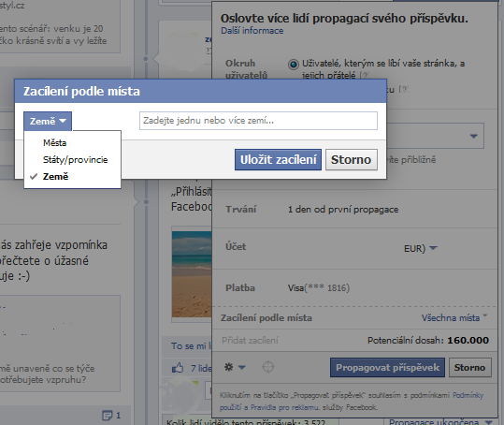This screenshot has width=504, height=425.
Task: Click the Propagovat příspěvek button
Action: coord(387,367)
